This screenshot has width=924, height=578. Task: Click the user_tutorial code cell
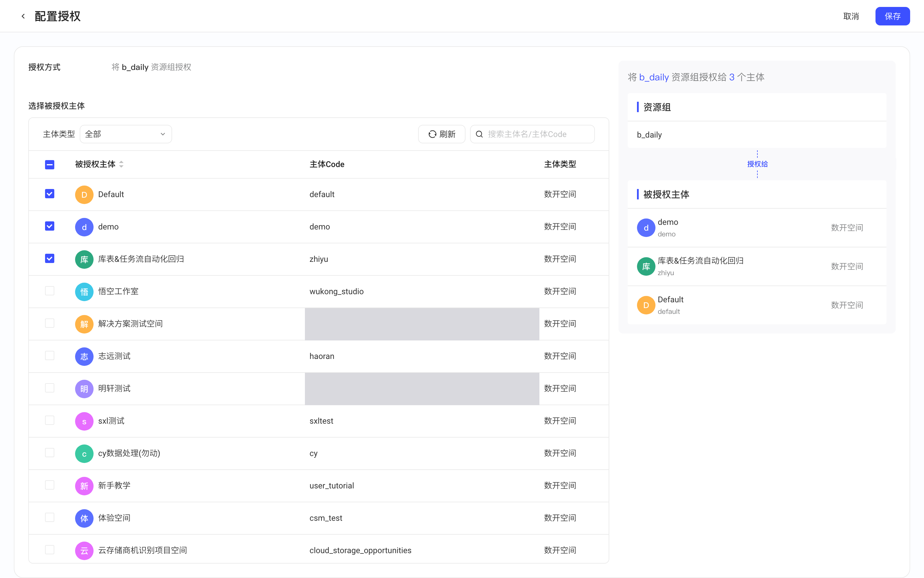[332, 486]
